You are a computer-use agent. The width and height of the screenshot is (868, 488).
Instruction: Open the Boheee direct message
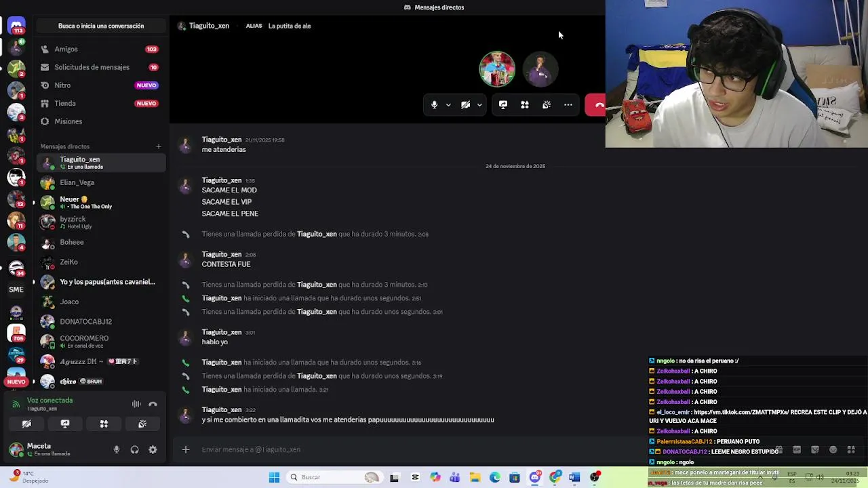tap(101, 242)
